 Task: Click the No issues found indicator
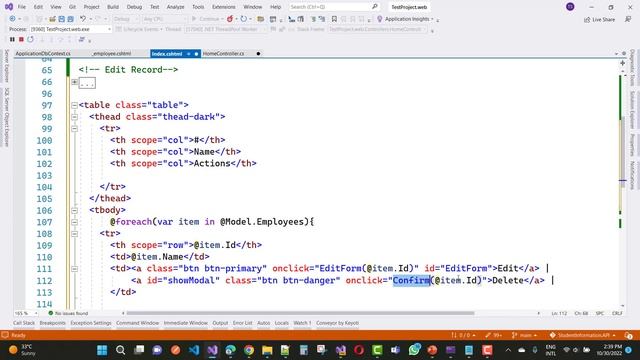tap(68, 313)
